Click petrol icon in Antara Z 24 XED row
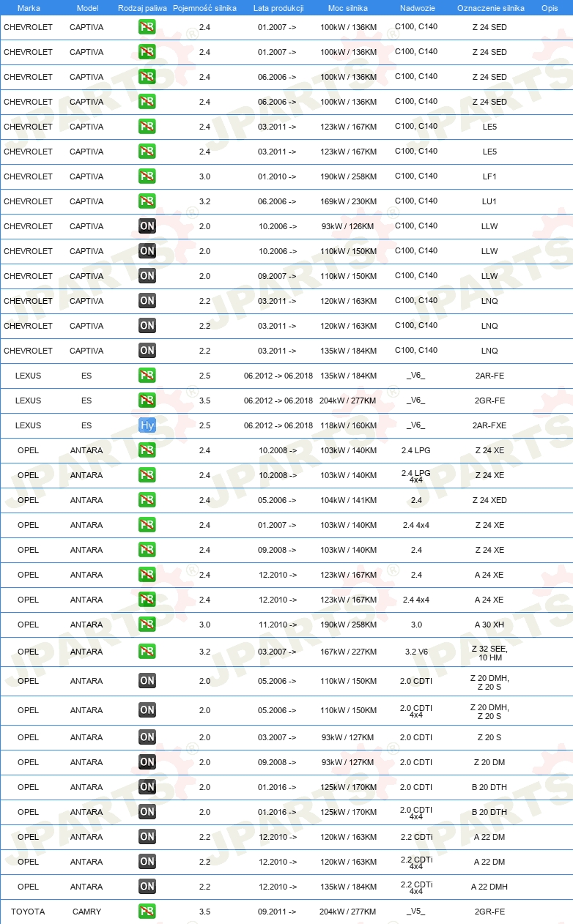This screenshot has width=573, height=924. click(x=147, y=500)
